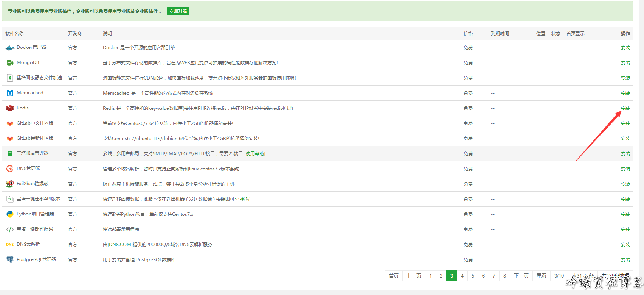Viewport: 644px width, 295px height.
Task: Install 宝塔邮局管理器 via 安装 link
Action: click(625, 154)
